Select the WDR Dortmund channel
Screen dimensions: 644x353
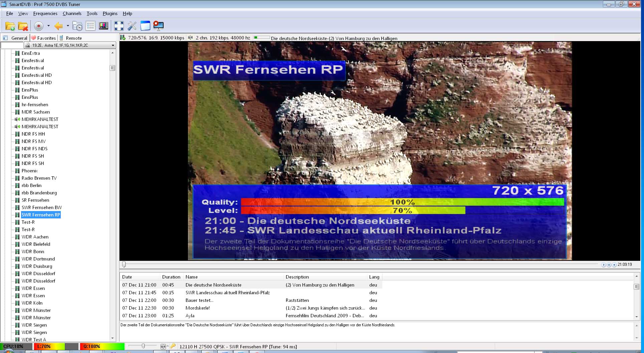(38, 259)
